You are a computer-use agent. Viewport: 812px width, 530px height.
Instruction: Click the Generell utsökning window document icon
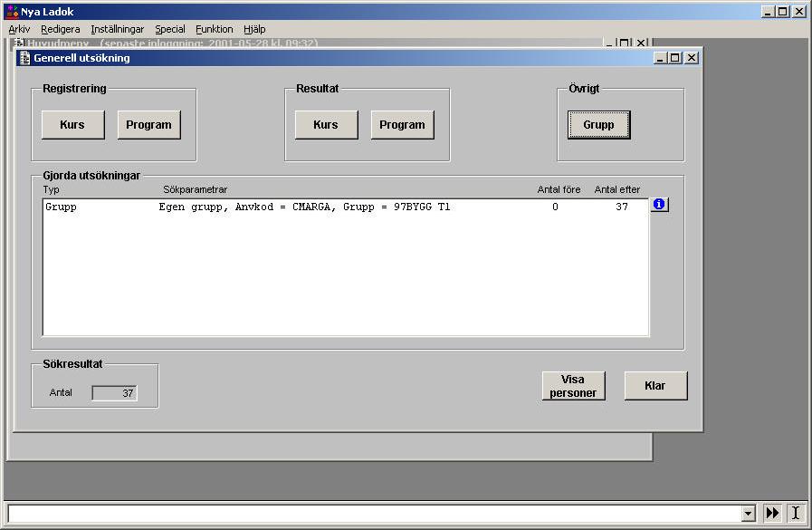(x=24, y=58)
